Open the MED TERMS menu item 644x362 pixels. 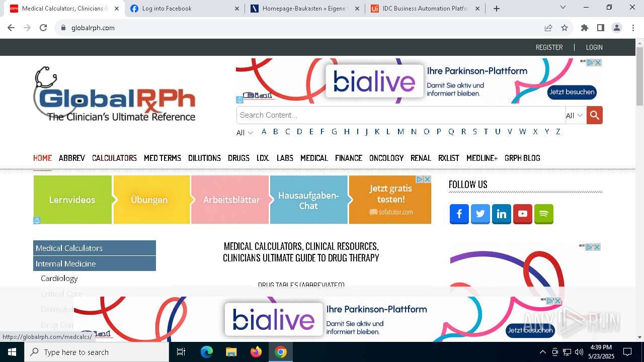[x=163, y=158]
